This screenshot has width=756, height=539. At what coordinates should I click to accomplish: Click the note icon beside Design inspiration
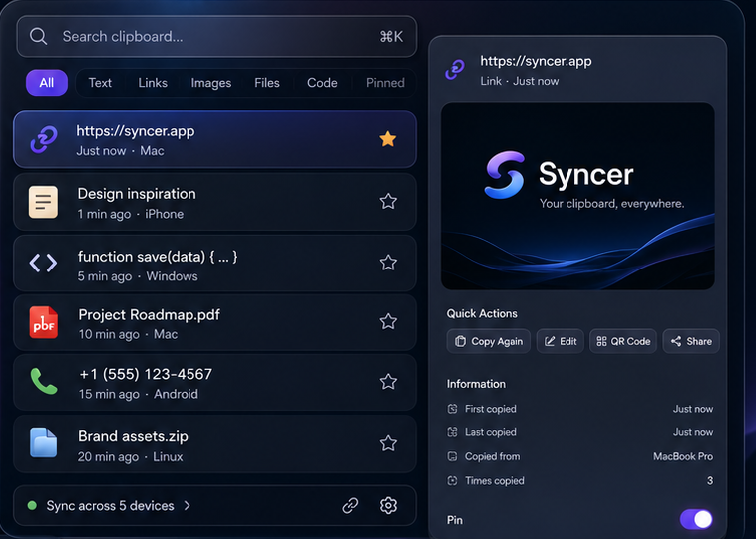point(43,202)
